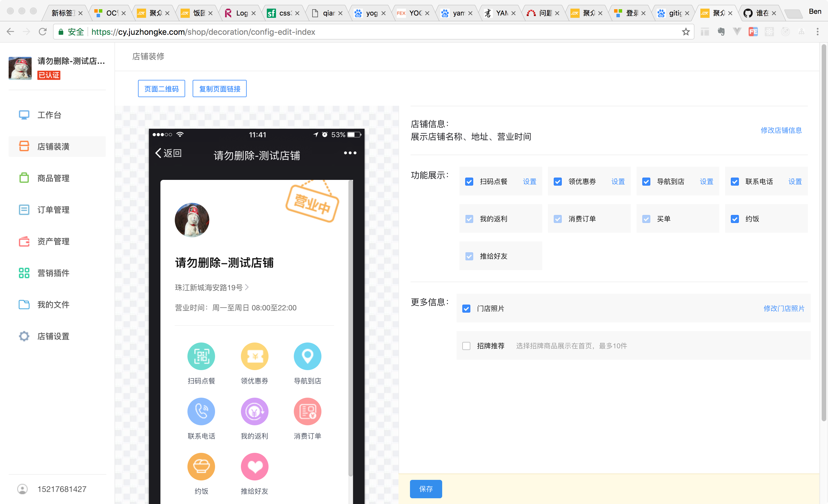Reload the page with refresh icon
Viewport: 828px width, 504px height.
tap(43, 32)
